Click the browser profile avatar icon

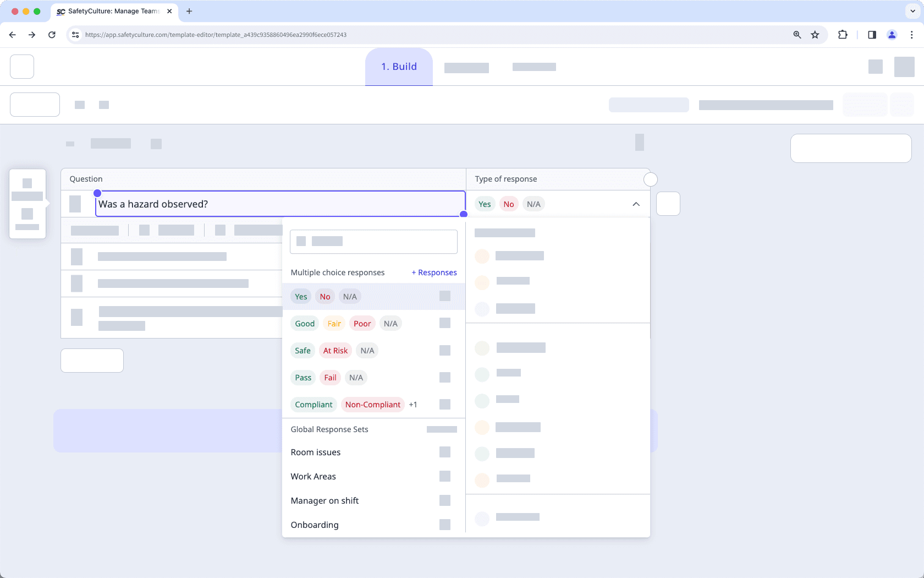click(x=892, y=34)
